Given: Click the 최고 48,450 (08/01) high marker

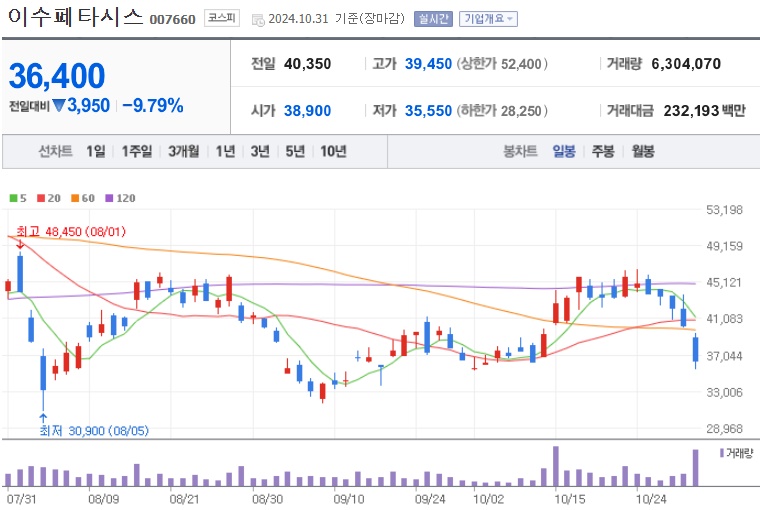Looking at the screenshot, I should coord(71,232).
